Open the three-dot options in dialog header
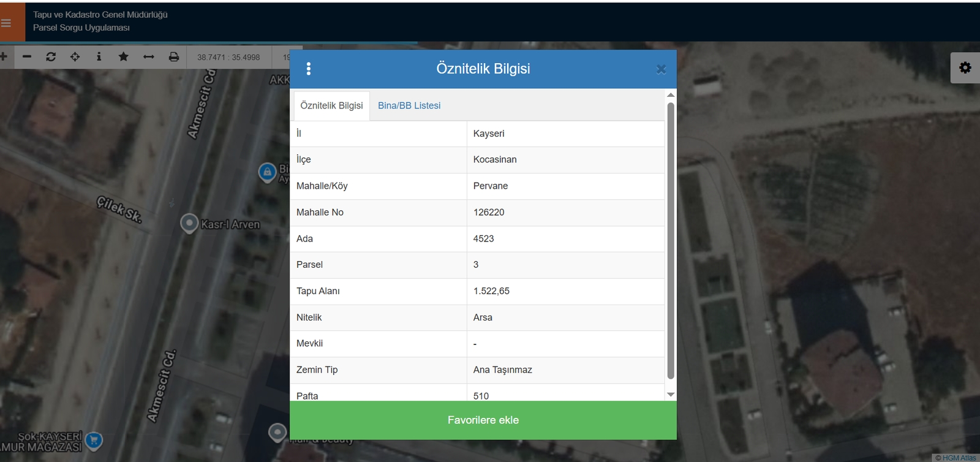The height and width of the screenshot is (462, 980). point(309,69)
